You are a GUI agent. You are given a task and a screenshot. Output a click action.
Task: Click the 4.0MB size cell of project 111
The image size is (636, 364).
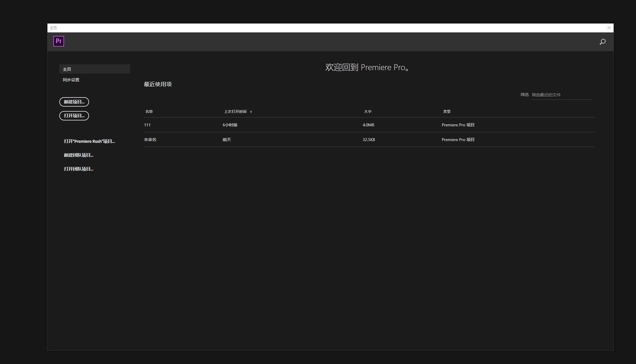(x=368, y=125)
